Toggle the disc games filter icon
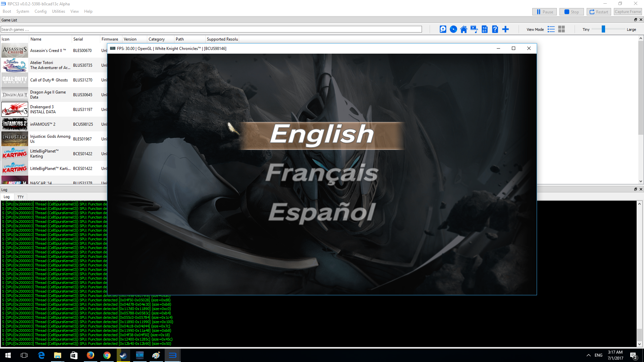This screenshot has height=362, width=644. coord(453,29)
